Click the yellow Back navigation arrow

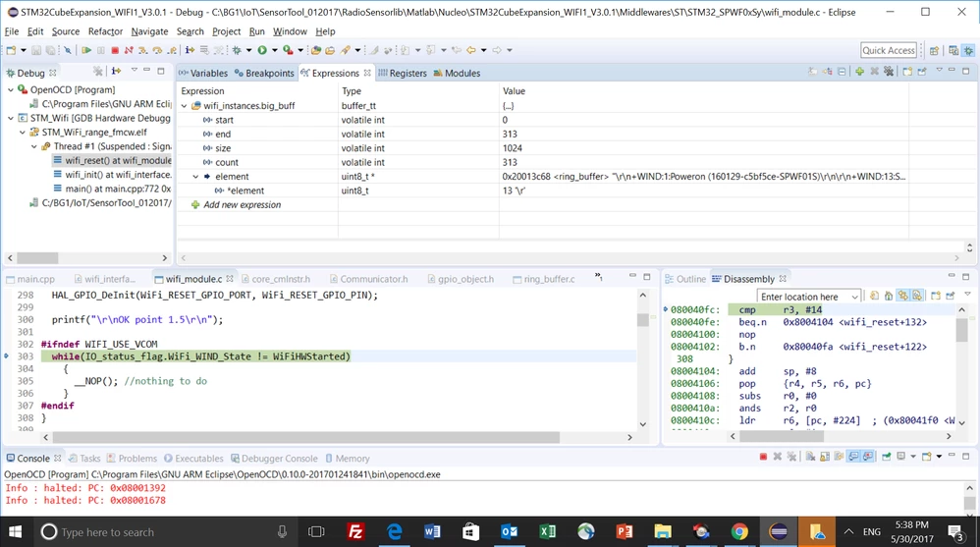(x=471, y=50)
